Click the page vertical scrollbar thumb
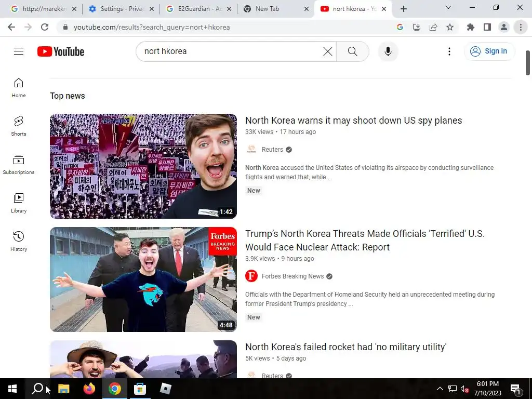The image size is (532, 399). [528, 63]
